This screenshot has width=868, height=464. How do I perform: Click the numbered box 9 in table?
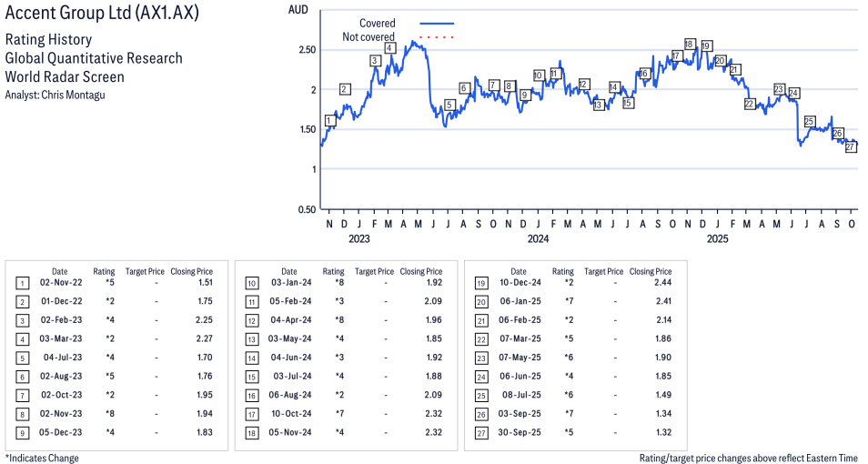[21, 433]
